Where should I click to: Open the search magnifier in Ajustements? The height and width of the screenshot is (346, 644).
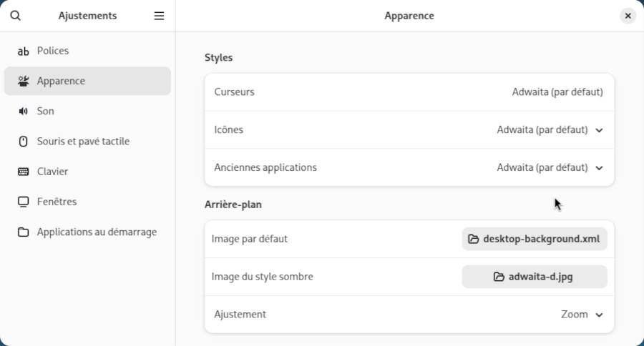[15, 16]
